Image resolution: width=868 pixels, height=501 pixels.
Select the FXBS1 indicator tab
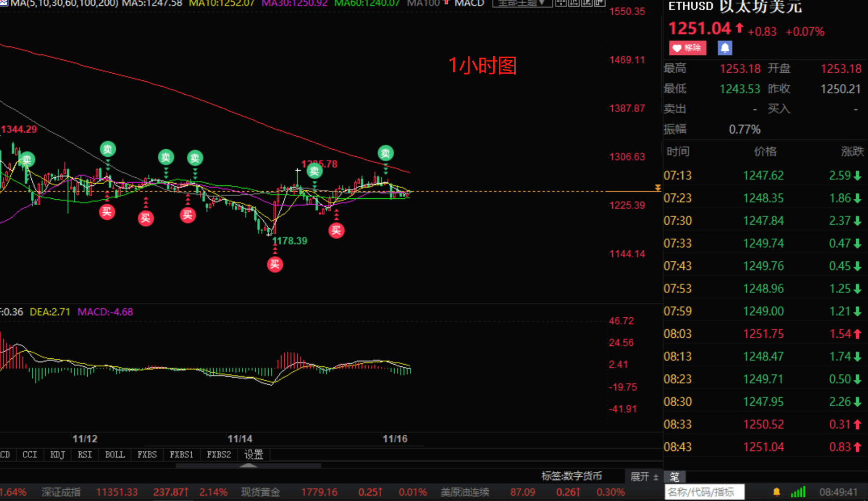[x=181, y=455]
